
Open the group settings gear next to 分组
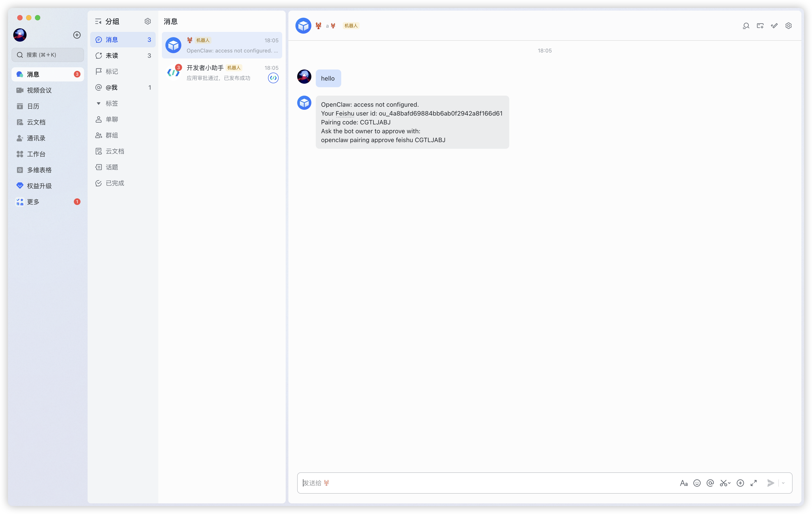(148, 22)
